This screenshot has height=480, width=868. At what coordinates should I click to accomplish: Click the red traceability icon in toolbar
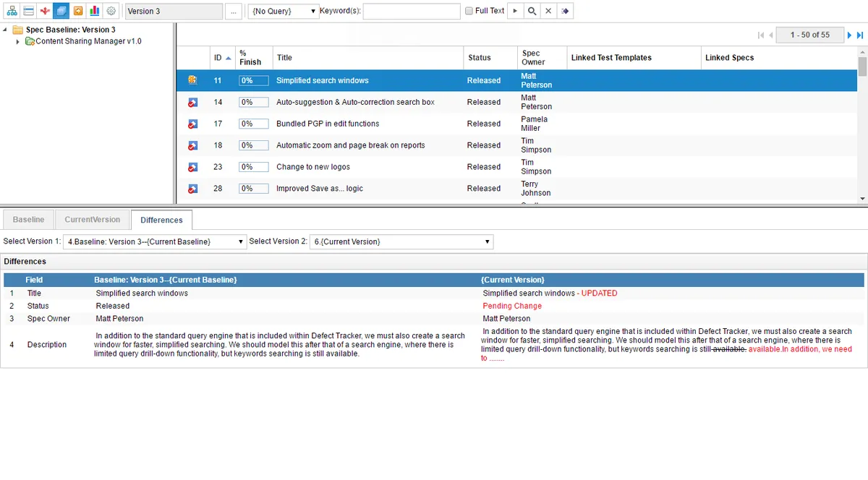click(45, 11)
